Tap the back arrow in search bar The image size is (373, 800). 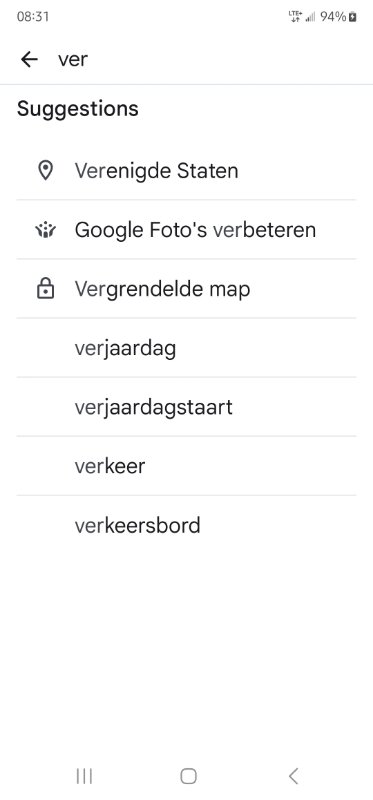point(29,60)
